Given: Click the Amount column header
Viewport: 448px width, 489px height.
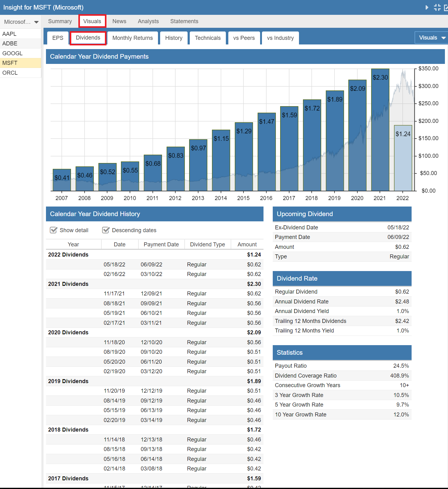Looking at the screenshot, I should pyautogui.click(x=247, y=244).
